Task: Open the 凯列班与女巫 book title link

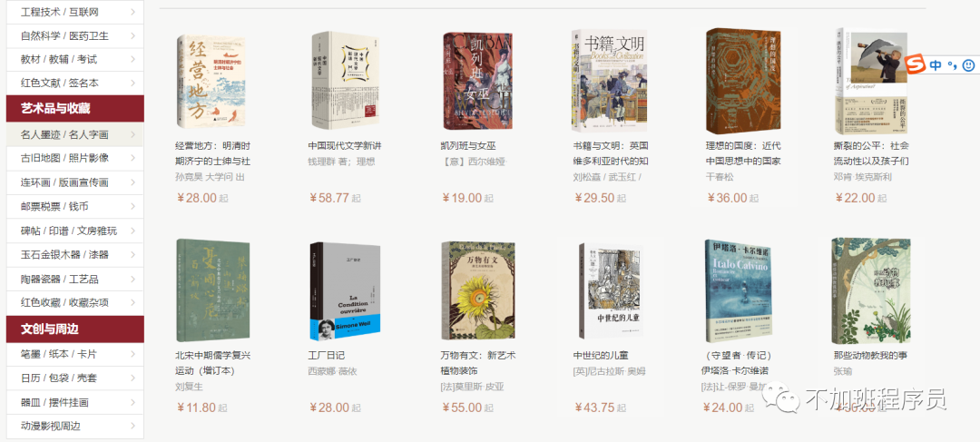Action: click(468, 145)
